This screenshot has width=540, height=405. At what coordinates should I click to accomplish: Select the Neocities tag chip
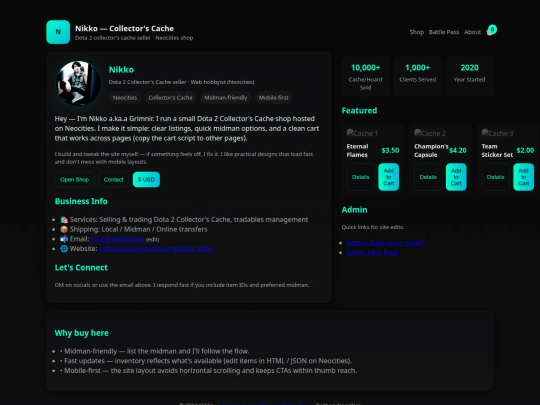[125, 98]
